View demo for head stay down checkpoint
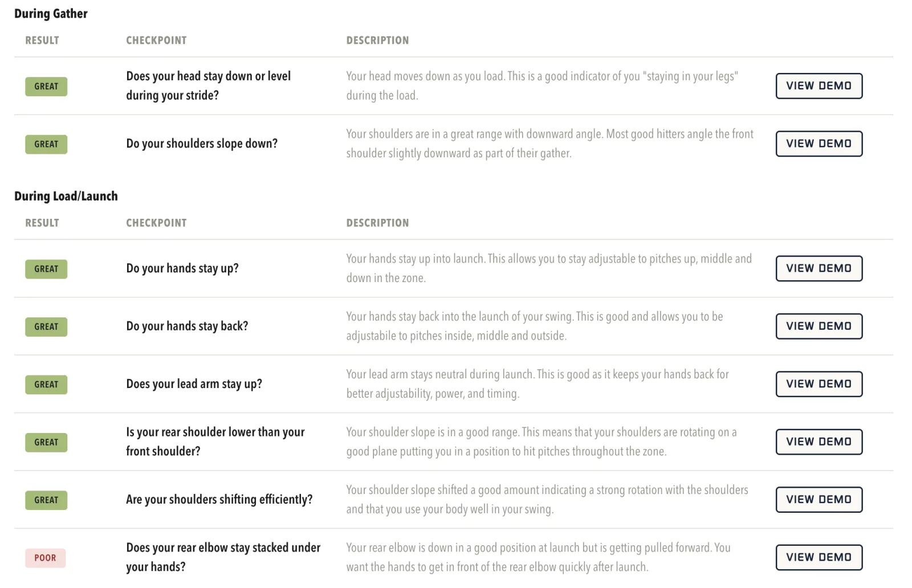Viewport: 912px width, 588px height. [819, 86]
